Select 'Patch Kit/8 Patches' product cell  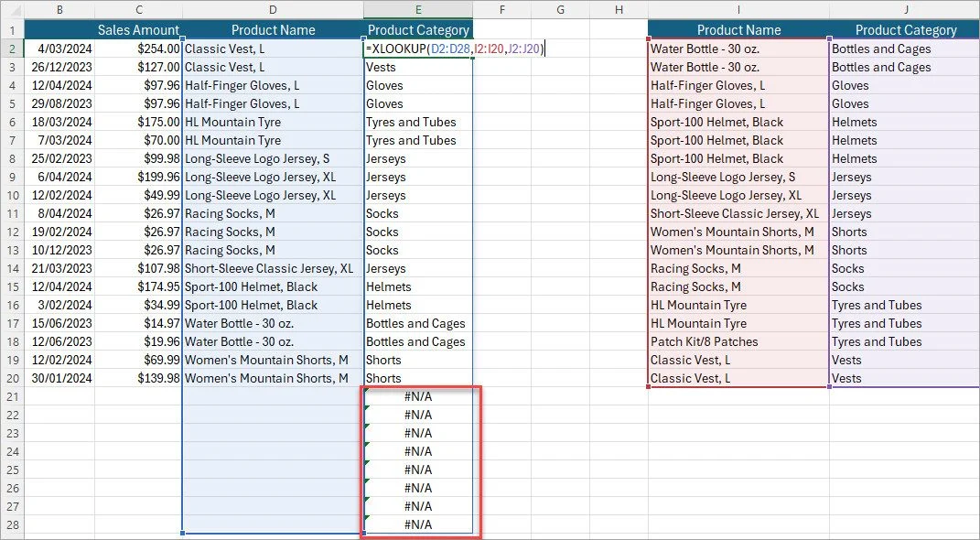coord(738,341)
